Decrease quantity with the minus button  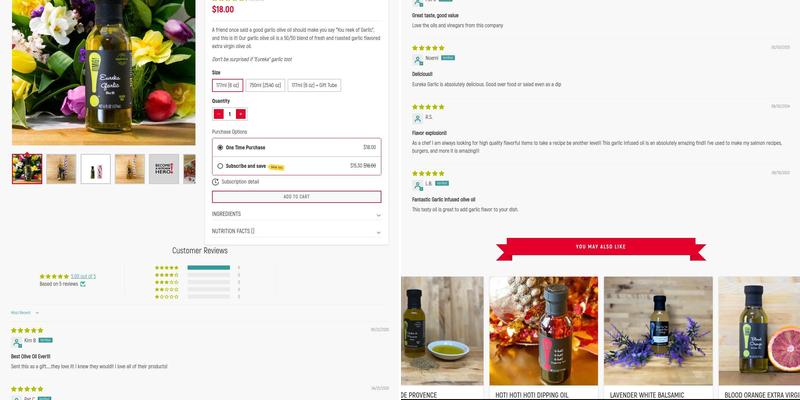pos(218,114)
